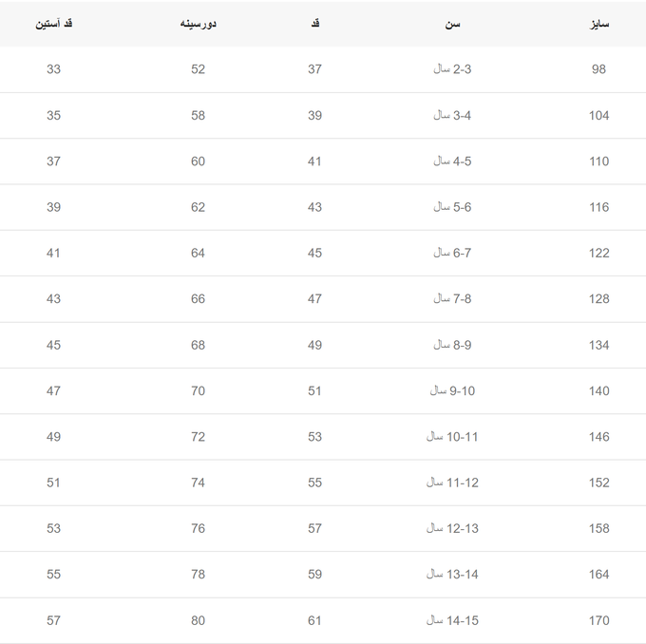This screenshot has width=646, height=644.
Task: Click sleeve length value 47
Action: (x=53, y=390)
